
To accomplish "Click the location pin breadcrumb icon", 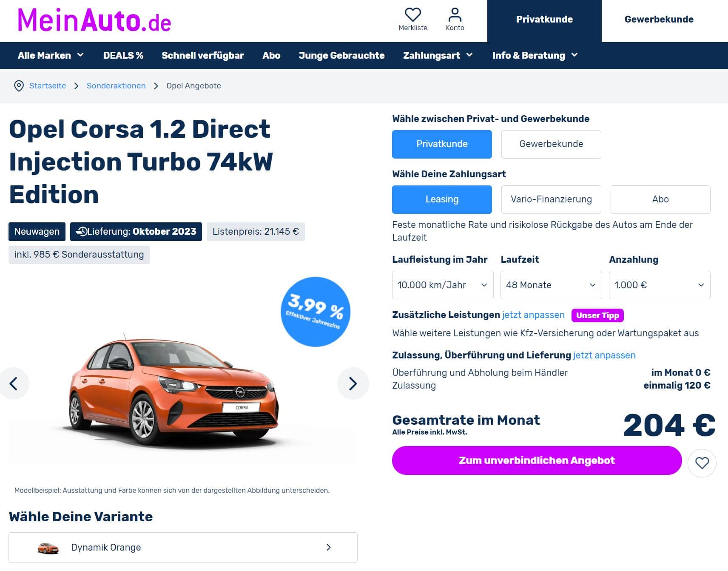I will (19, 86).
